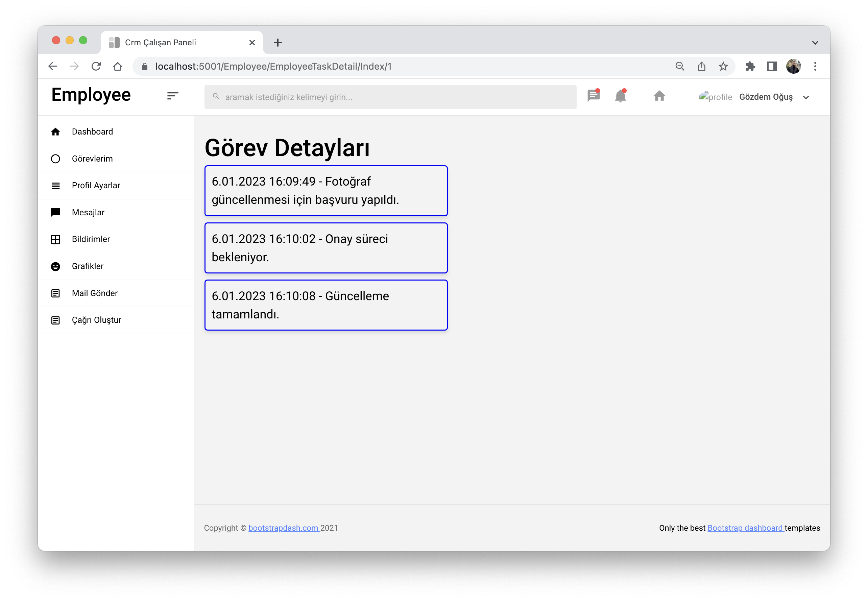Screen dimensions: 868x601
Task: Expand the Gözdem Oğuş profile dropdown
Action: tap(774, 97)
